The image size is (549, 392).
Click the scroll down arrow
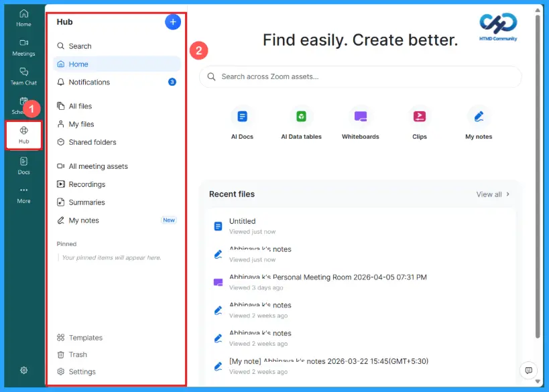coord(538,381)
